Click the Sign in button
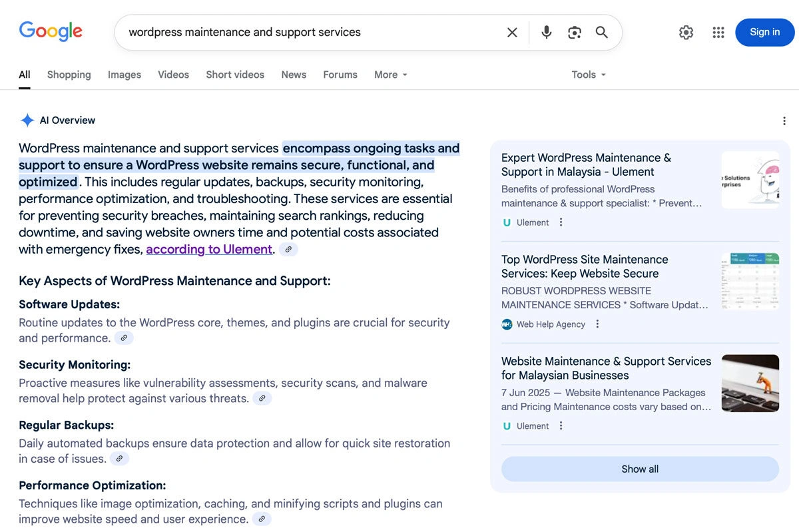 [764, 32]
